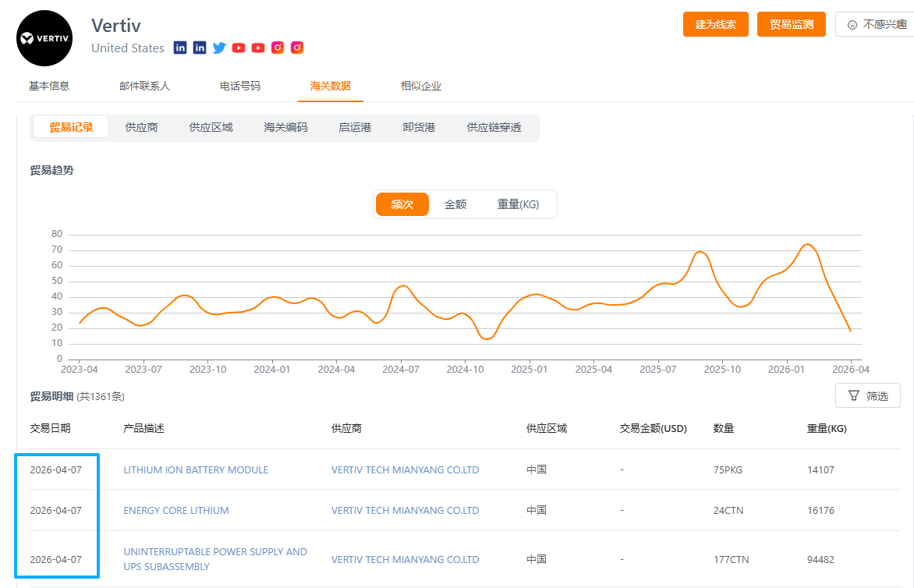Open the 供应商 sub-tab
Screen dimensions: 914x588
click(x=142, y=127)
